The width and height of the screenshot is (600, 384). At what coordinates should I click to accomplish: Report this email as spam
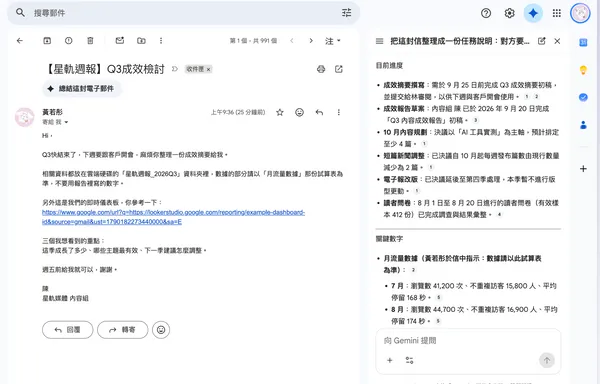tap(68, 41)
